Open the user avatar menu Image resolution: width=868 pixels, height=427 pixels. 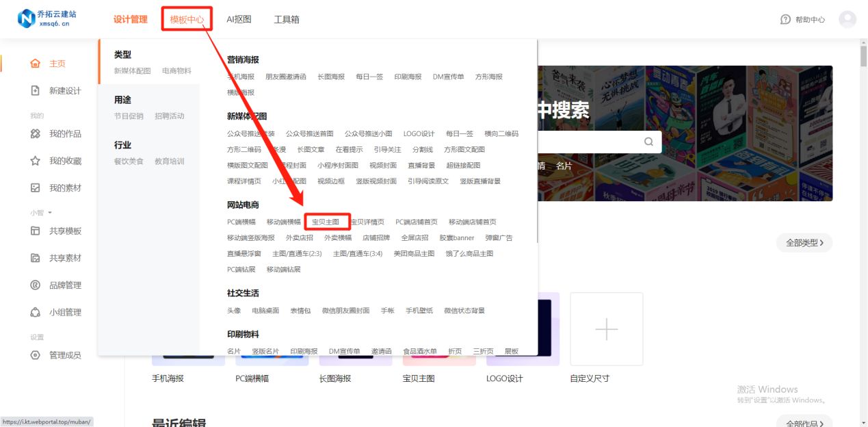(x=847, y=19)
